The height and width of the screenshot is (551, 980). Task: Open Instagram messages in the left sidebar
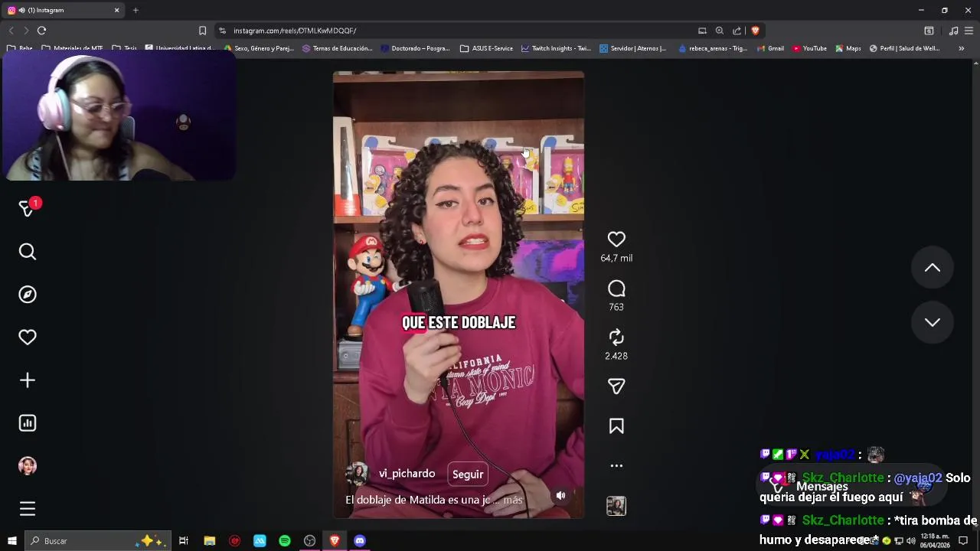click(x=28, y=208)
